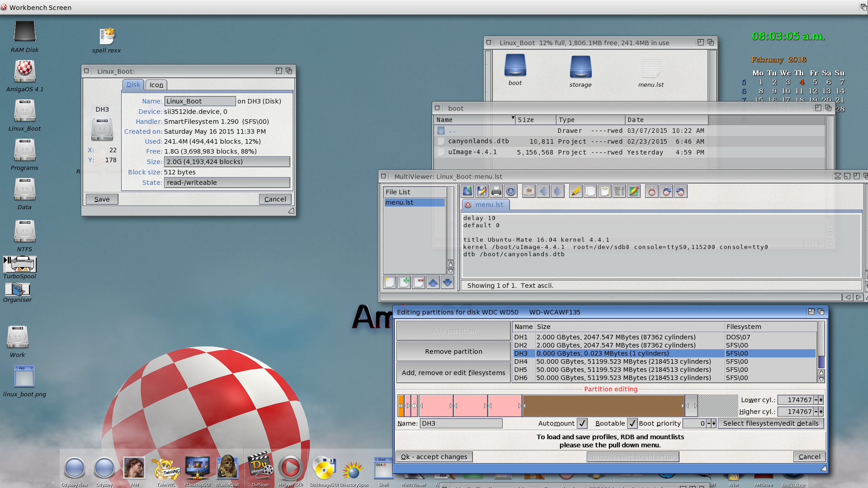Screen dimensions: 868x488
Task: Click the Remove partition button
Action: [x=453, y=352]
